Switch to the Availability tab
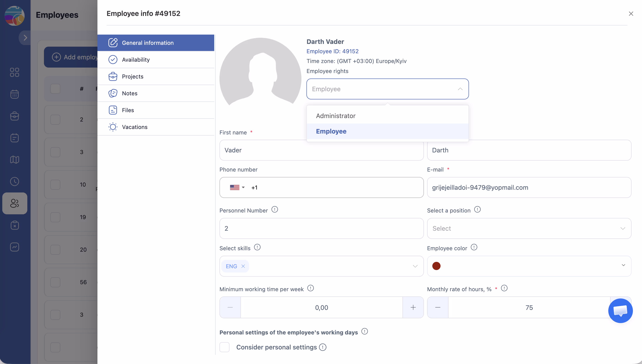Screen dimensions: 642x364 pyautogui.click(x=136, y=60)
